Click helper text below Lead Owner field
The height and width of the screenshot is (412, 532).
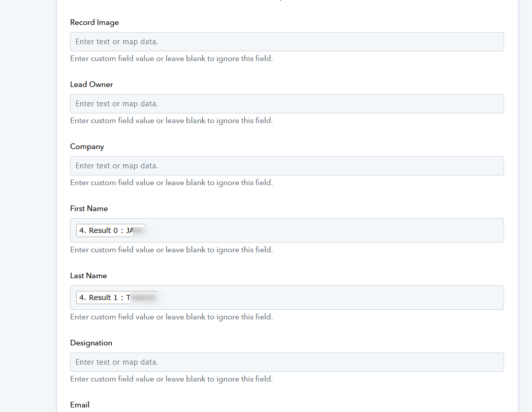tap(171, 121)
